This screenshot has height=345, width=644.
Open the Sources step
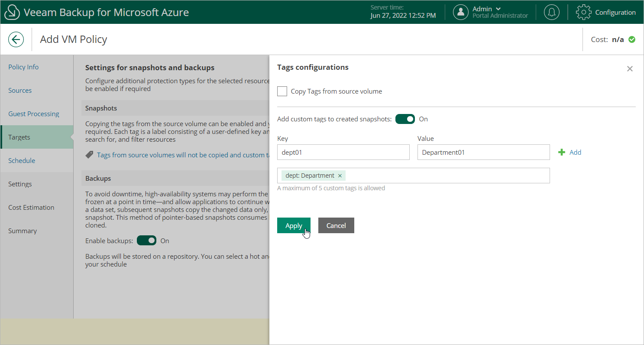pos(20,90)
